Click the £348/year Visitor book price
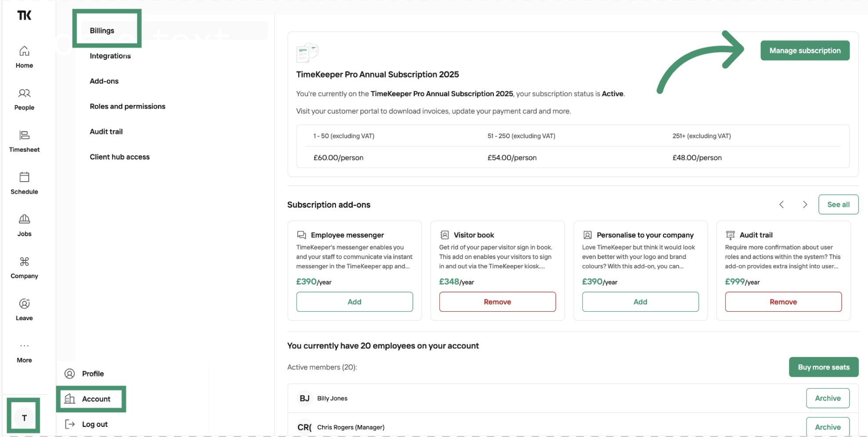 coord(456,282)
